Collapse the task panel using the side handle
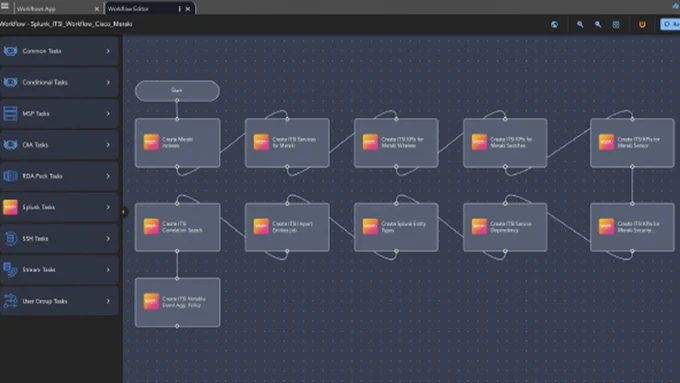Image resolution: width=680 pixels, height=383 pixels. point(124,212)
